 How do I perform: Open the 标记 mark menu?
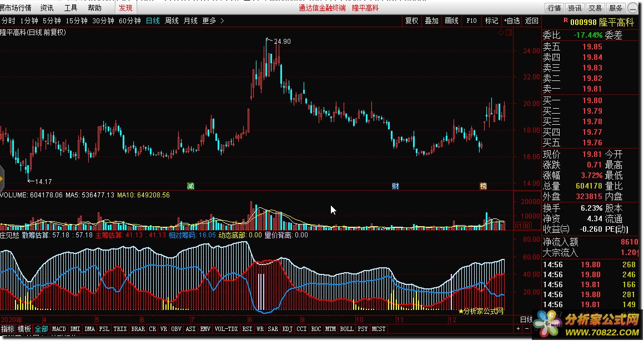pos(491,21)
